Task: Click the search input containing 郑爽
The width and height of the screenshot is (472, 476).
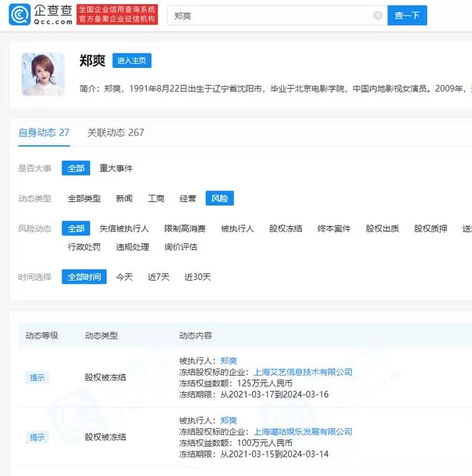Action: click(x=270, y=15)
